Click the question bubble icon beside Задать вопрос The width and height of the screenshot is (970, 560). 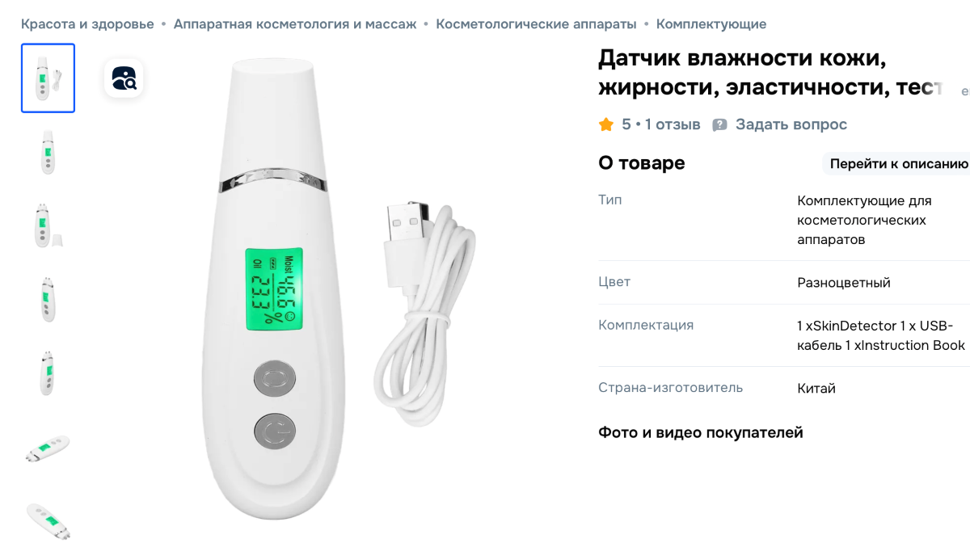tap(719, 125)
